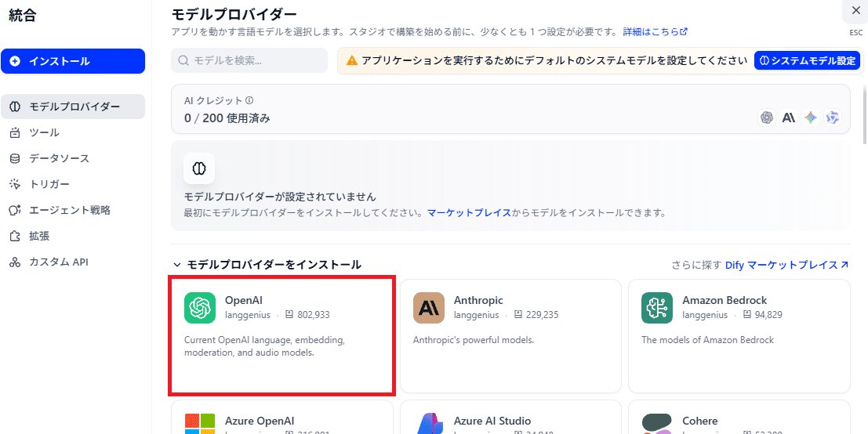Select the Amazon Bedrock card title
The image size is (868, 434).
(724, 300)
